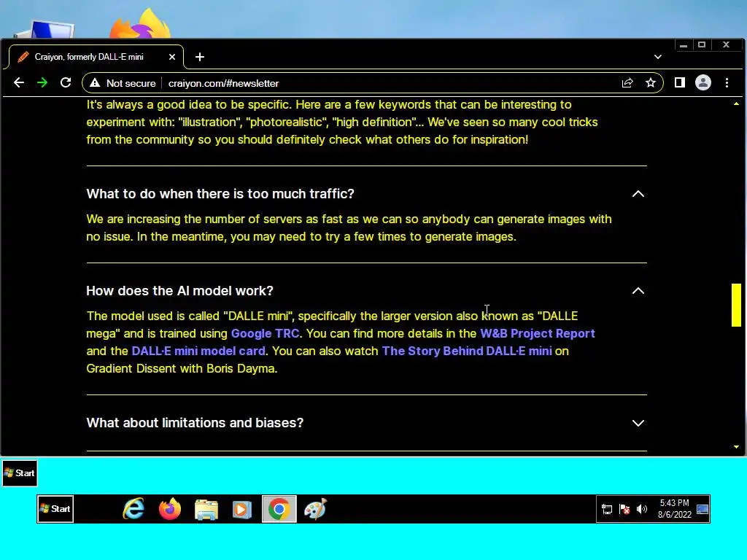Open a new tab with the plus button

pos(200,57)
